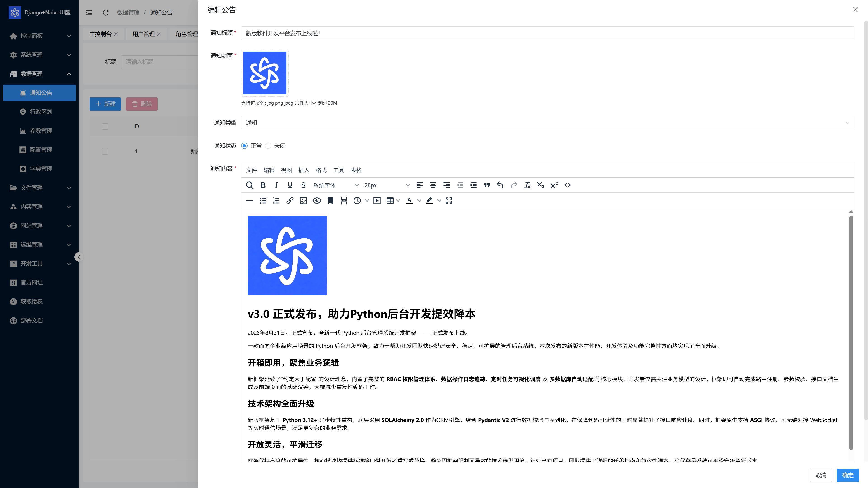The image size is (868, 488).
Task: Insert a page break
Action: [x=344, y=201]
